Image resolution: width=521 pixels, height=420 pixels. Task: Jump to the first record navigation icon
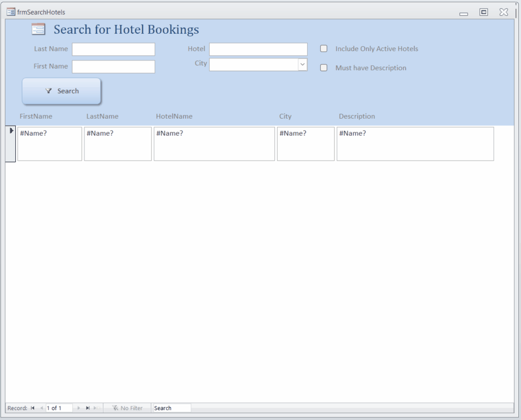tap(33, 407)
